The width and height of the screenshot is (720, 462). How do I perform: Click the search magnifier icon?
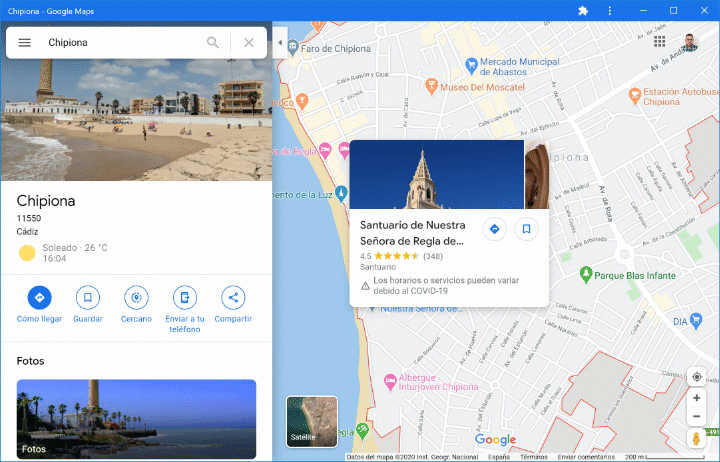(x=213, y=43)
